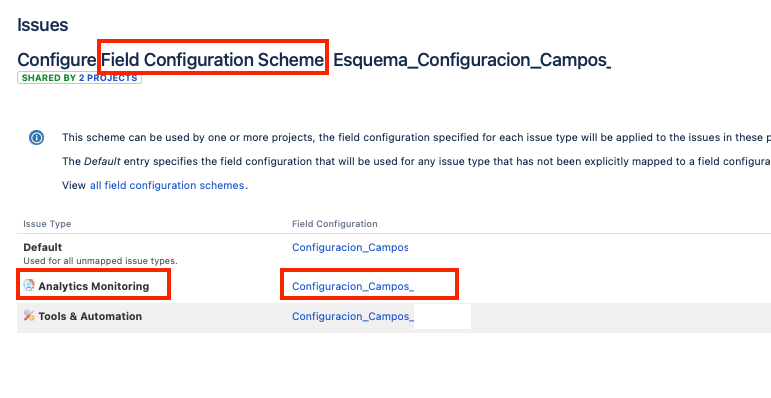Select the Tools & Automation label
This screenshot has width=771, height=398.
click(x=90, y=316)
